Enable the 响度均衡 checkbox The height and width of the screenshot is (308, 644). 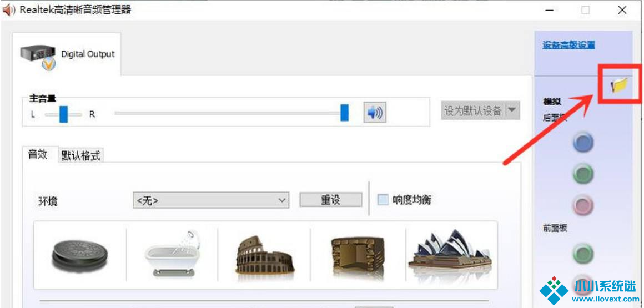click(383, 200)
